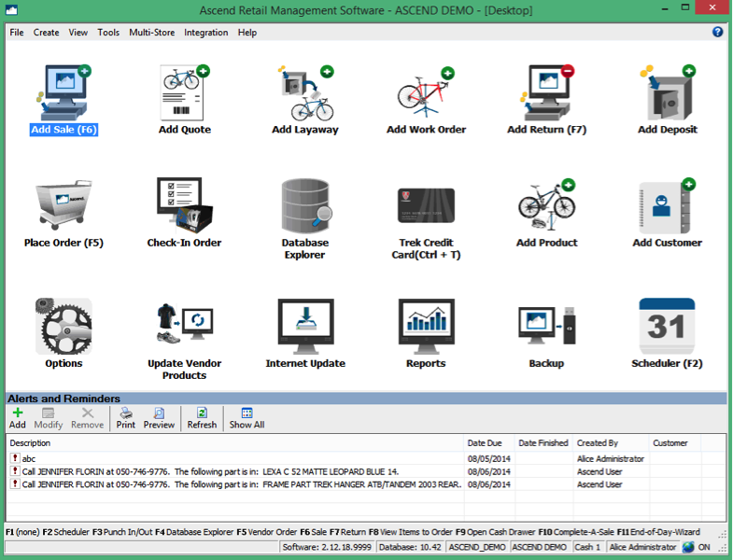The width and height of the screenshot is (733, 560).
Task: Open the Reports chart icon
Action: [x=426, y=327]
